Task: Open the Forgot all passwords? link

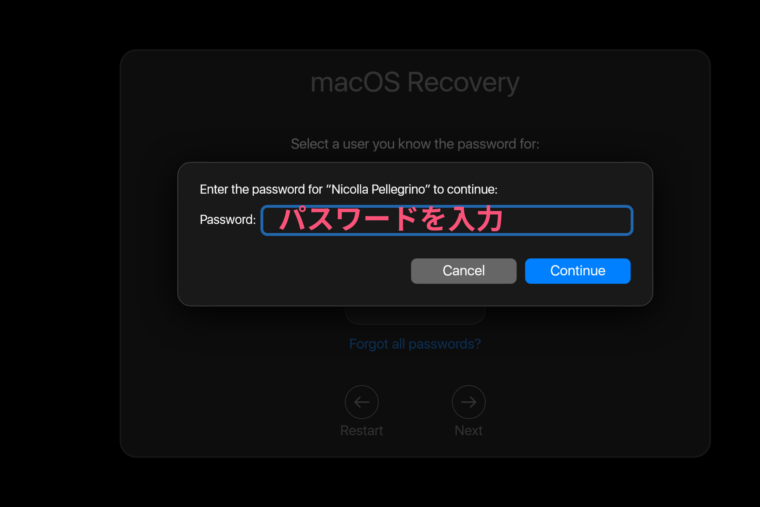Action: tap(415, 344)
